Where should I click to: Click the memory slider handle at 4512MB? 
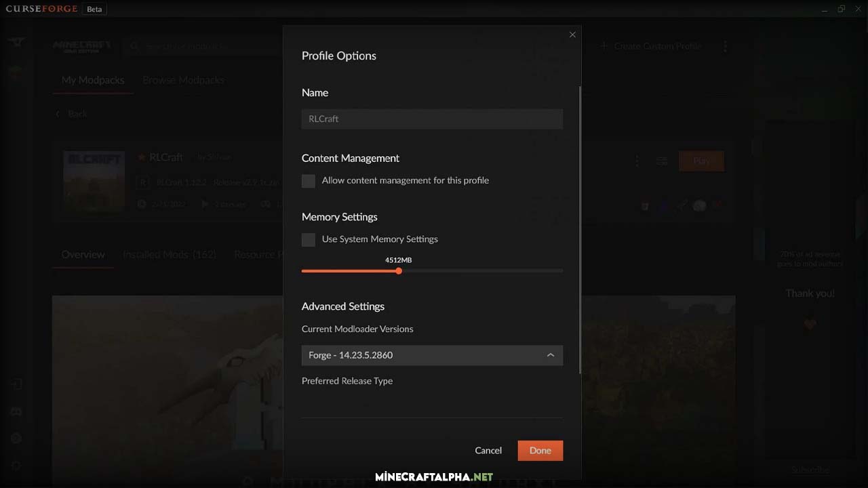399,271
